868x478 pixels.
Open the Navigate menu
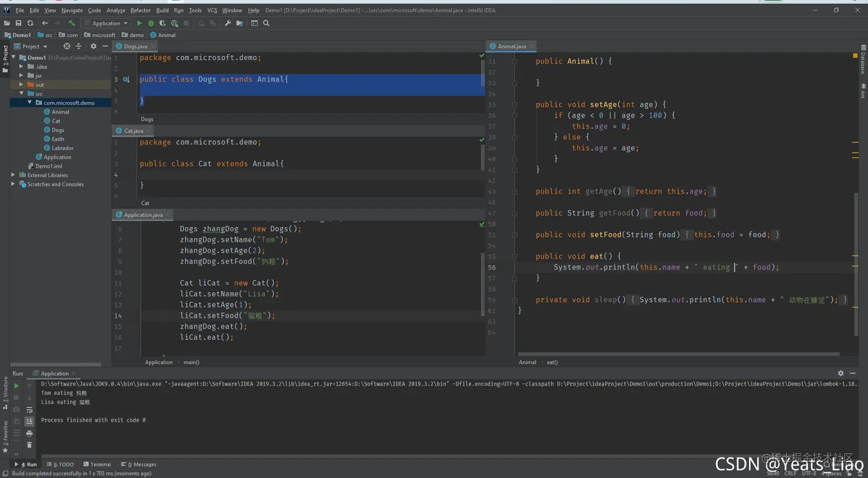coord(72,10)
